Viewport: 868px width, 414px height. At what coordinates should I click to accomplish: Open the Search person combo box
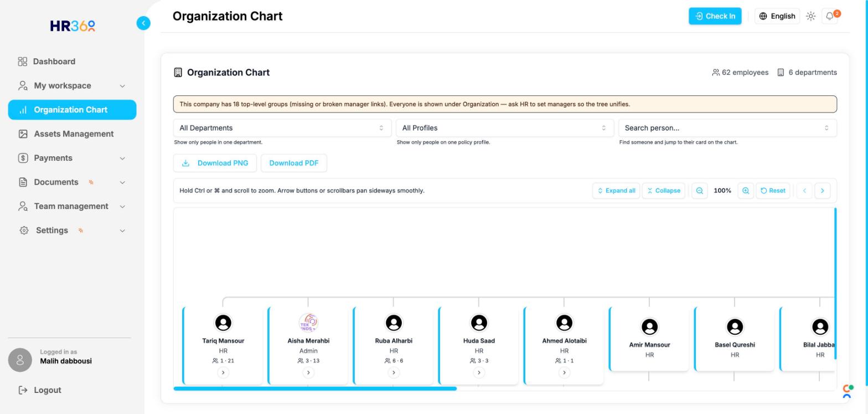(x=727, y=128)
